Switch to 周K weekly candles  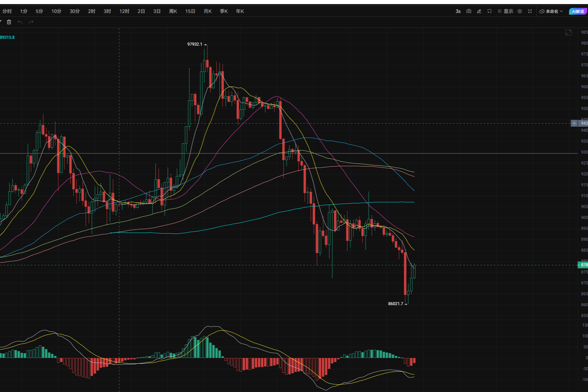click(173, 11)
